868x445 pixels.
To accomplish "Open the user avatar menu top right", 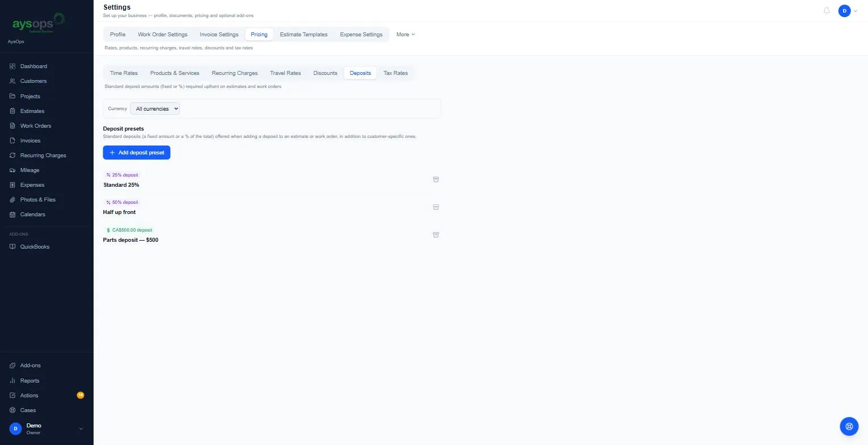I will 848,11.
